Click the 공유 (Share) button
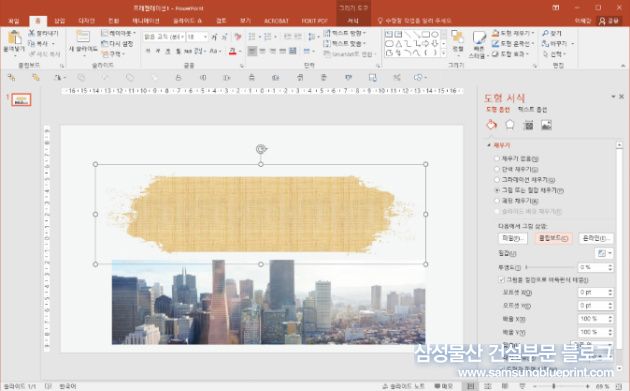The image size is (630, 391). (x=609, y=21)
